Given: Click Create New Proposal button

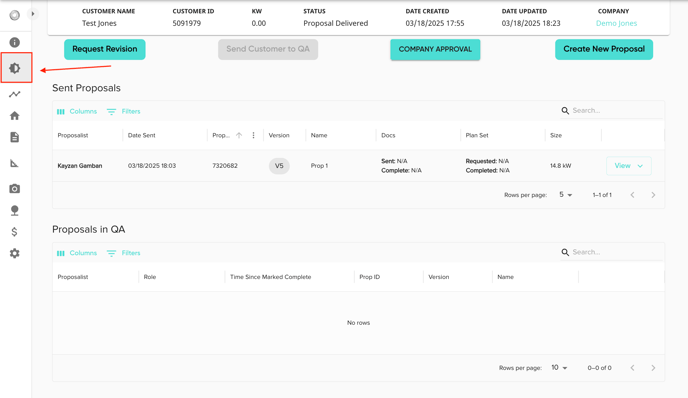Looking at the screenshot, I should (604, 49).
